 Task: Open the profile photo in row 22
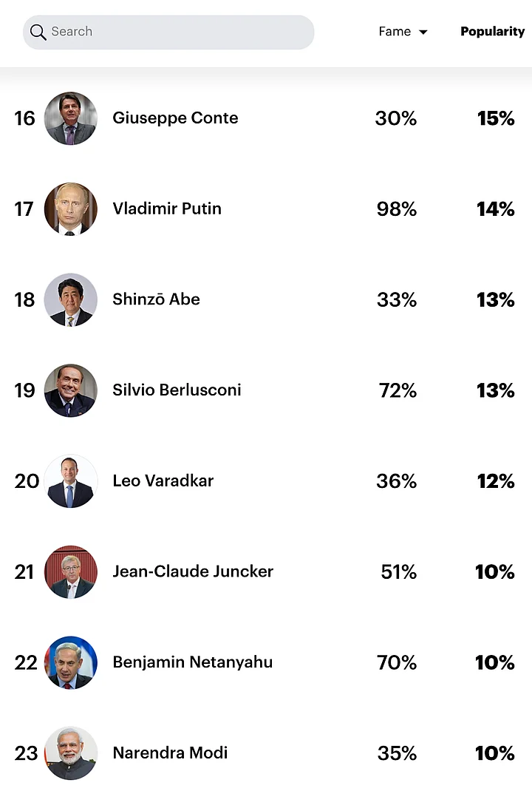pos(71,662)
